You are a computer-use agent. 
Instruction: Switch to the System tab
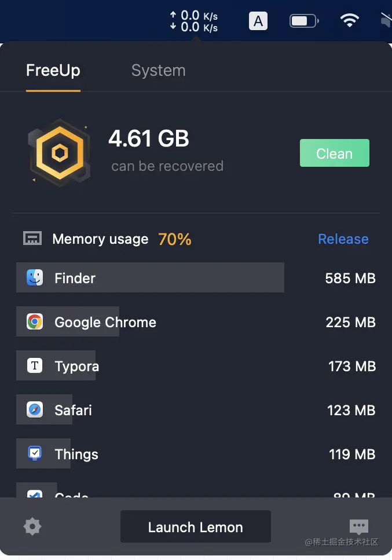click(158, 70)
